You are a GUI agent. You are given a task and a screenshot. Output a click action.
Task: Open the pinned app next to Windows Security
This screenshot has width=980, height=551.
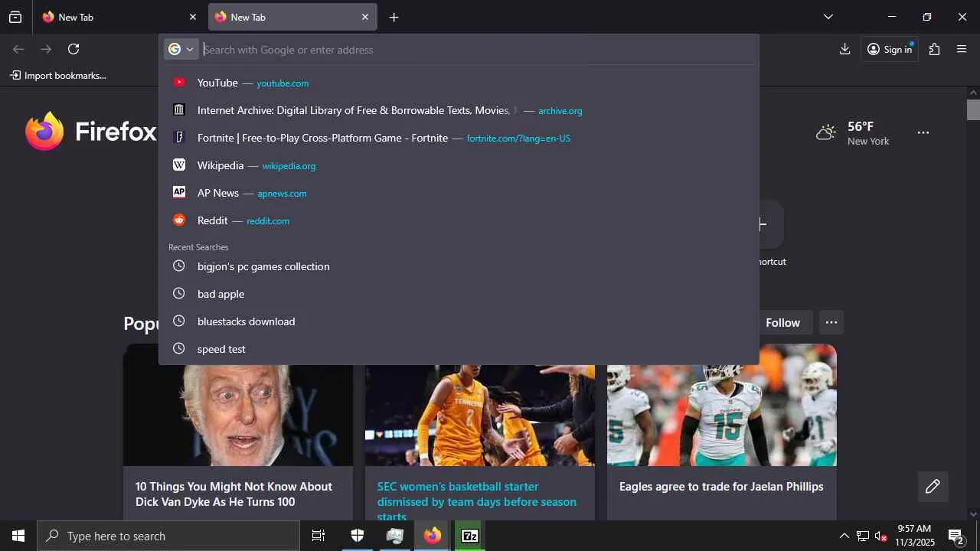[394, 536]
